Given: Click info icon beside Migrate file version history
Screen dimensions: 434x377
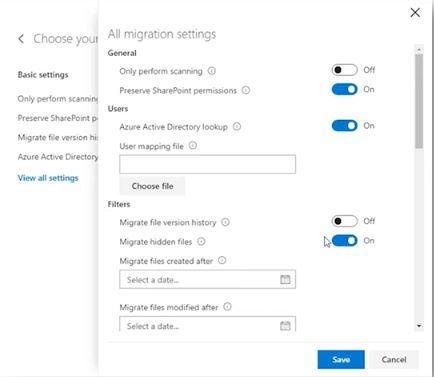Looking at the screenshot, I should coord(225,222).
